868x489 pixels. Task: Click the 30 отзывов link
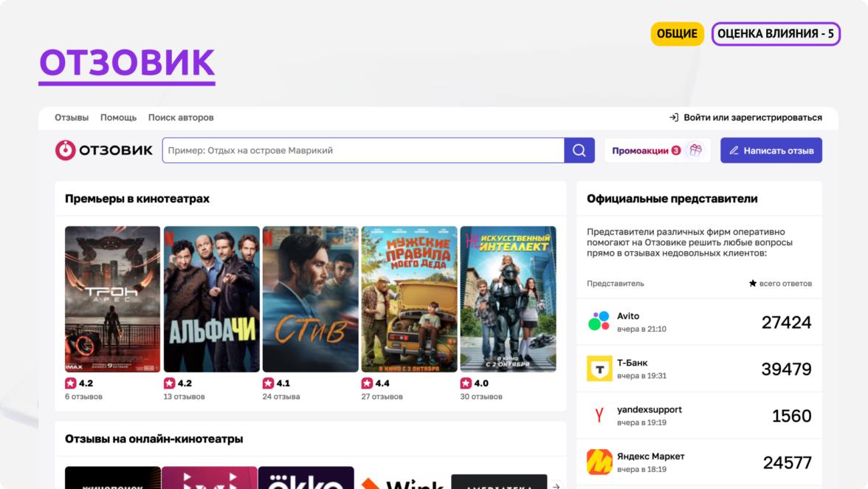click(x=481, y=397)
